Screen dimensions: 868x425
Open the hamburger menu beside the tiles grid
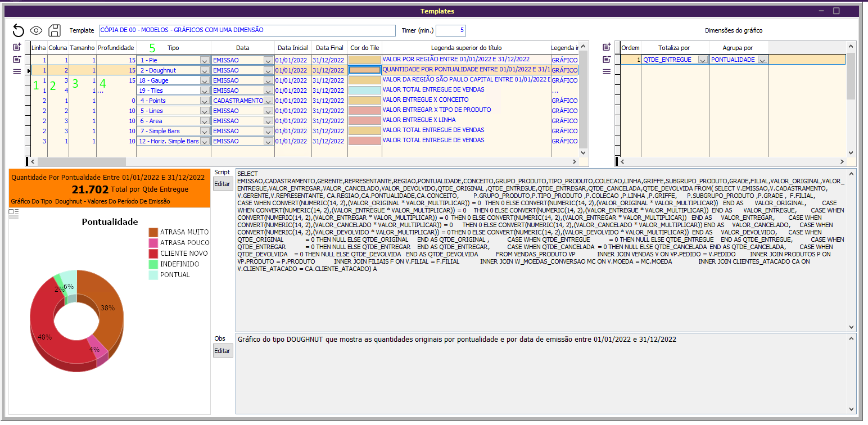click(17, 71)
